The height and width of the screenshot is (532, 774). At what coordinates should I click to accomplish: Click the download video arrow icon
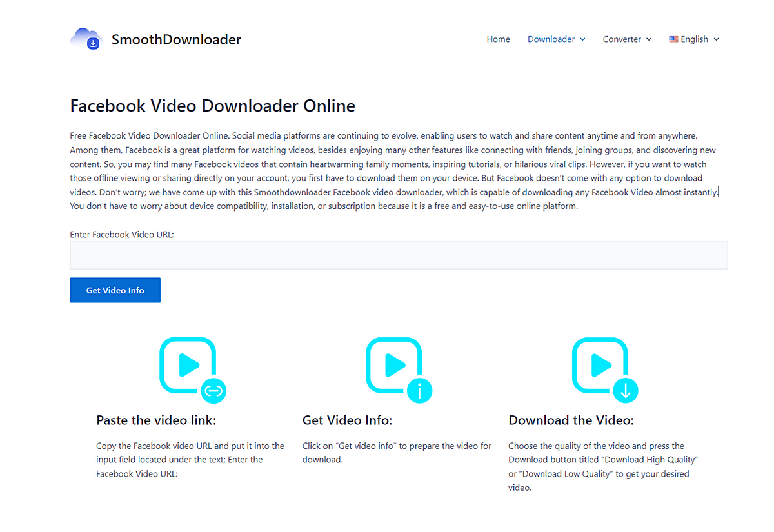605,369
